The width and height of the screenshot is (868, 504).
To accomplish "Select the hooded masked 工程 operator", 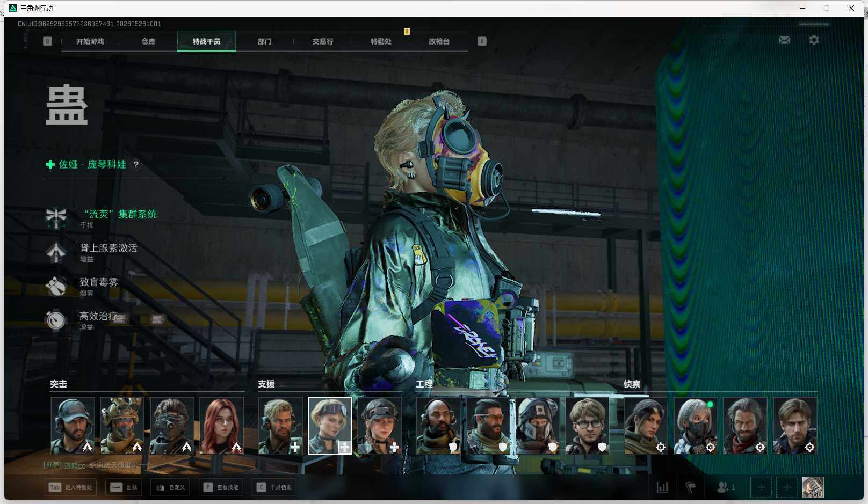I will (538, 426).
